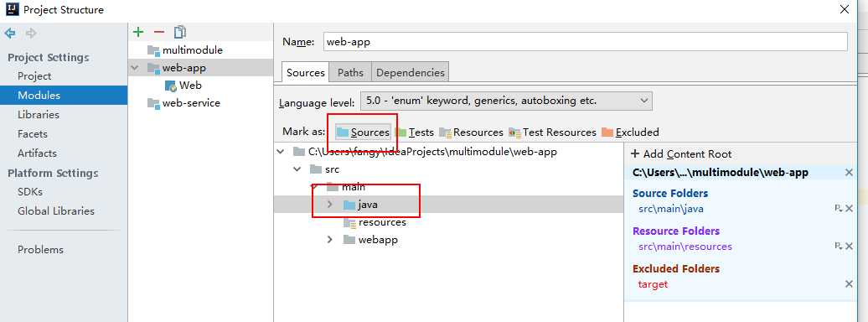Edit properties of src\main\resources folder

point(838,246)
